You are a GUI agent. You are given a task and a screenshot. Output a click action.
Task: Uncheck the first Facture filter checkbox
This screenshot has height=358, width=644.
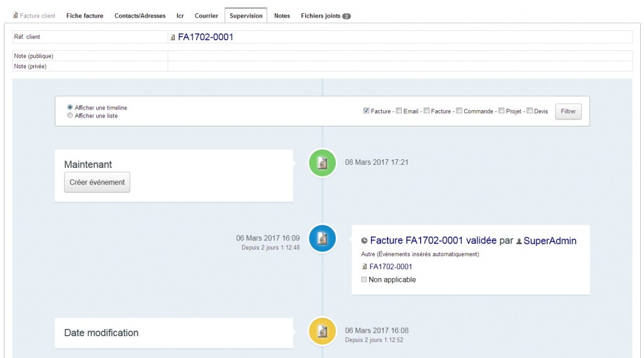point(367,111)
